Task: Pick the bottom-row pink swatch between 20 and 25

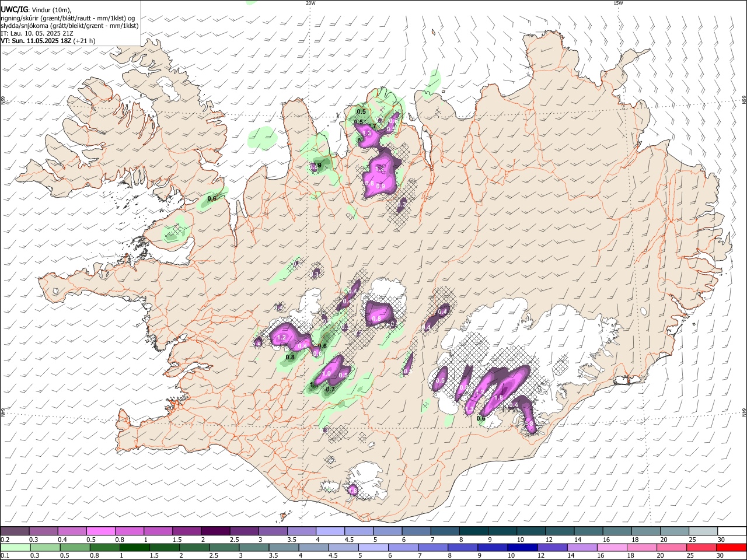Action: point(671,548)
